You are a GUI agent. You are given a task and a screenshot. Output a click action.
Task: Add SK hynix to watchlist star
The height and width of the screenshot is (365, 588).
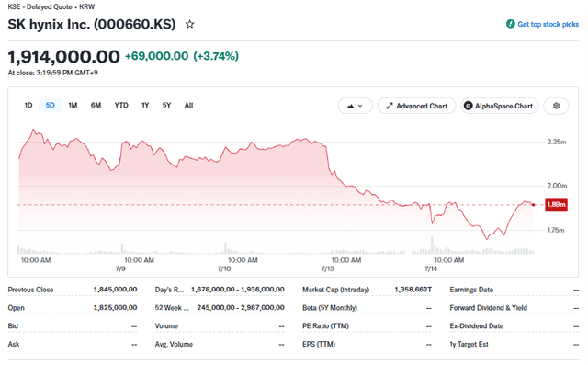[x=190, y=25]
